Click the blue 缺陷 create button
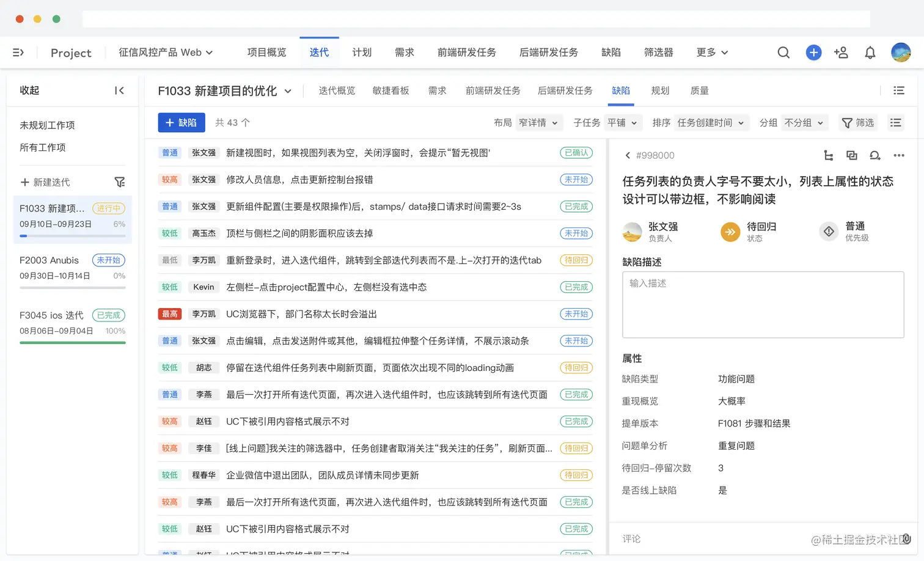 click(x=182, y=123)
